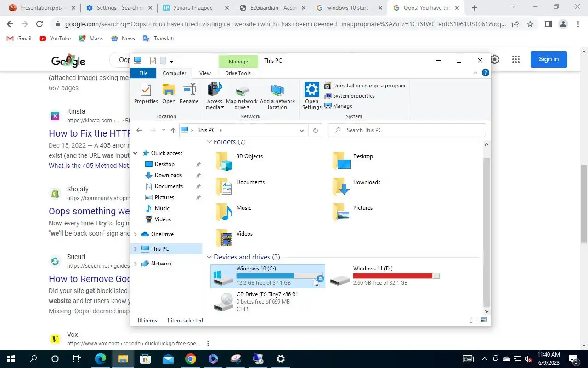Choose the Rename ribbon icon
Screen dimensions: 588x368
189,93
